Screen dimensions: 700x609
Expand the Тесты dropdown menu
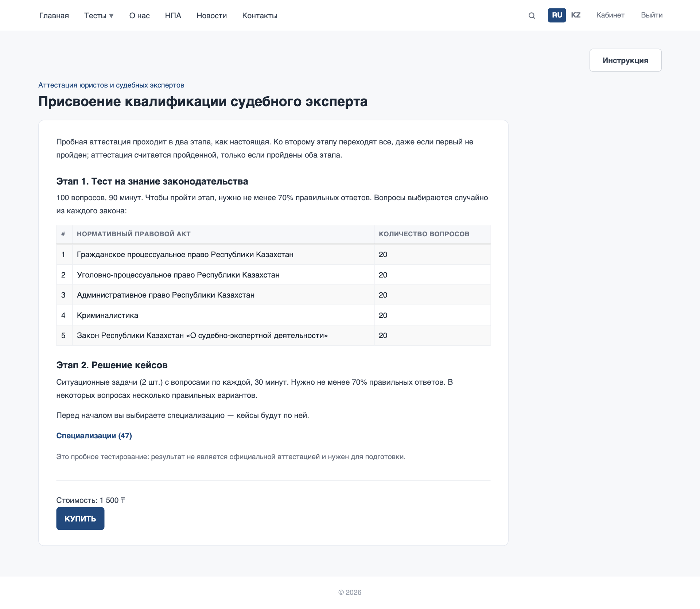[x=99, y=16]
